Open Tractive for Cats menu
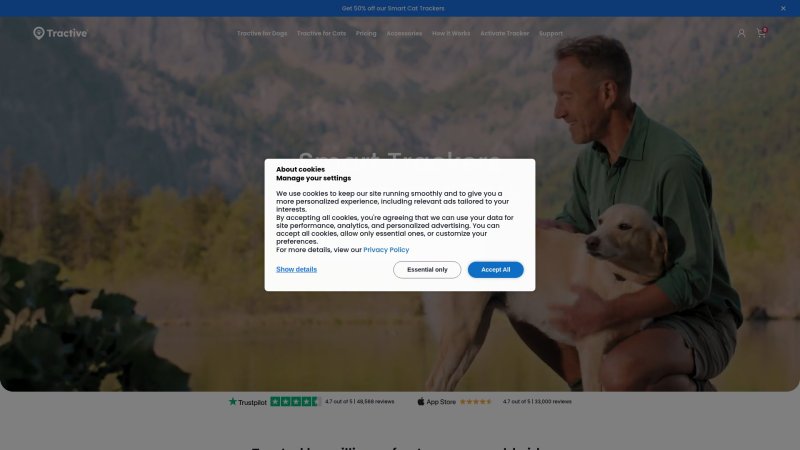Screen dimensions: 800x450 [x=321, y=33]
